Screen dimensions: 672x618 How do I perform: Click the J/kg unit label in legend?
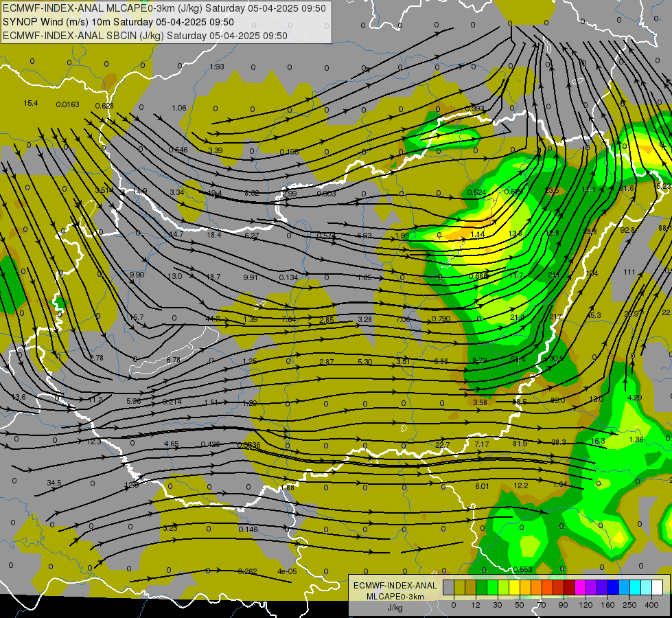(x=395, y=608)
